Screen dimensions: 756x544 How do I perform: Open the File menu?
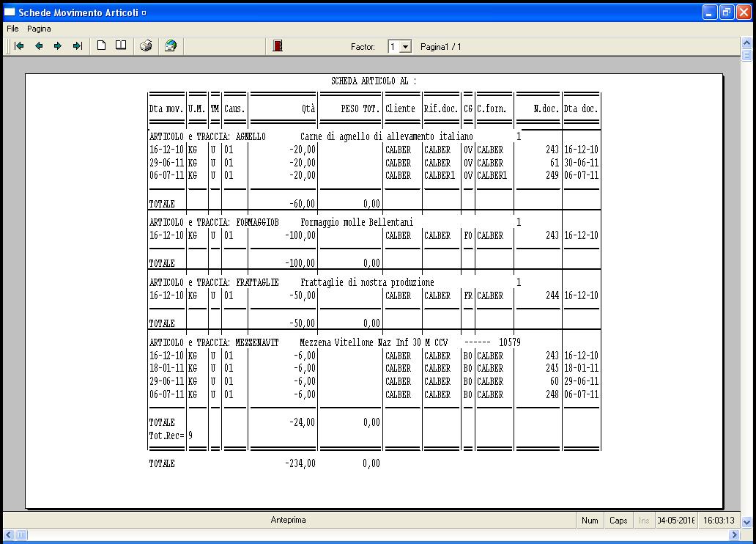click(12, 29)
